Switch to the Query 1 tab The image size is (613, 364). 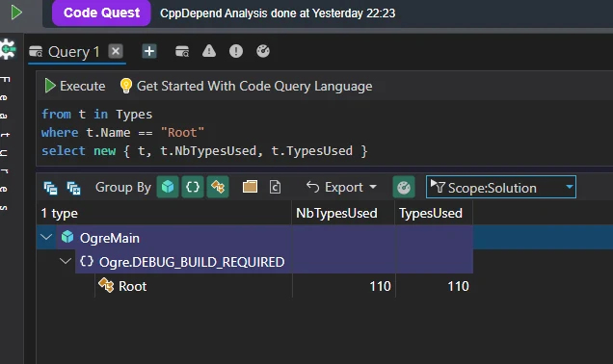(74, 52)
